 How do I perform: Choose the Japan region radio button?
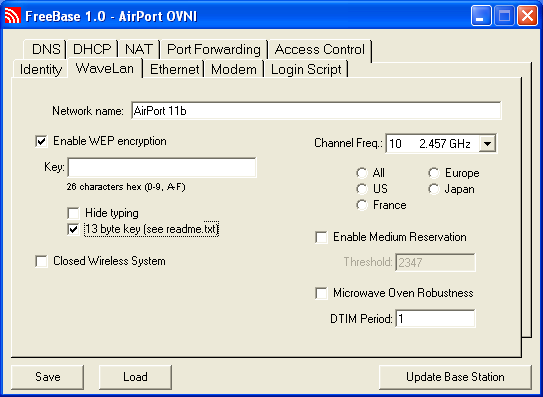(434, 189)
